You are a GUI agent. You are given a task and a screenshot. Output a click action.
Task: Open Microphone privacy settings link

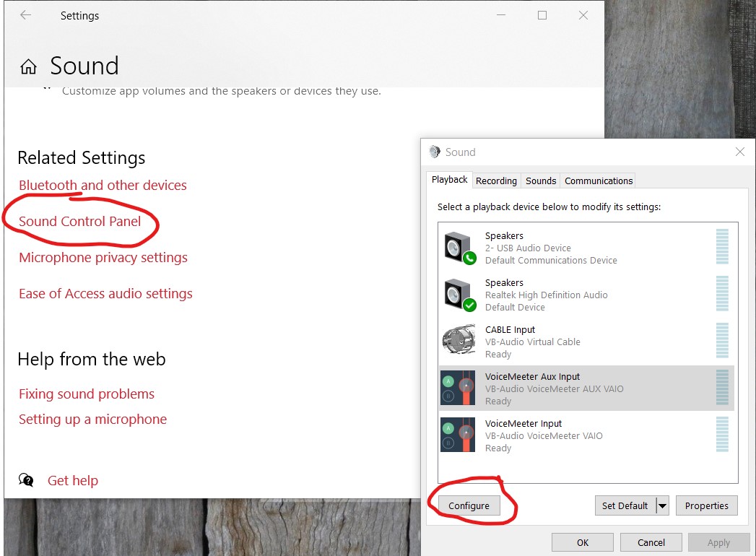(x=103, y=258)
